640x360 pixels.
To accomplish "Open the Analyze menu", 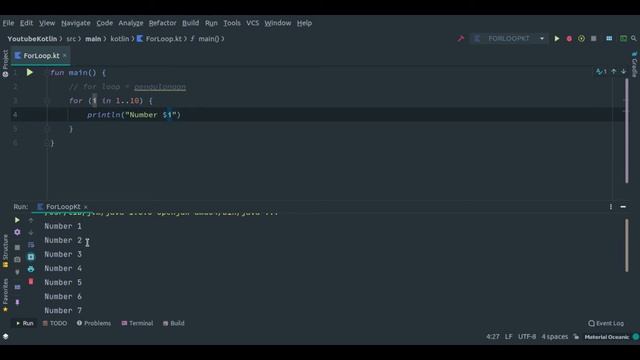I will click(131, 23).
